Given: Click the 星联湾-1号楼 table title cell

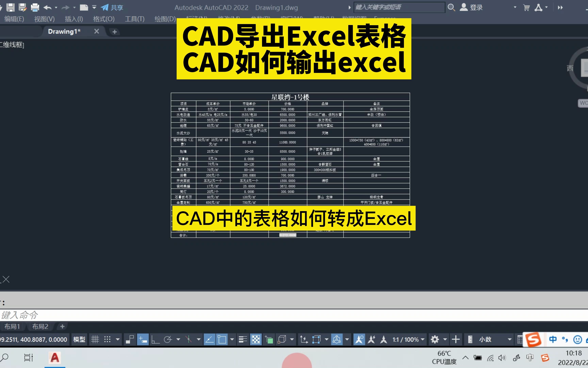Looking at the screenshot, I should tap(290, 97).
